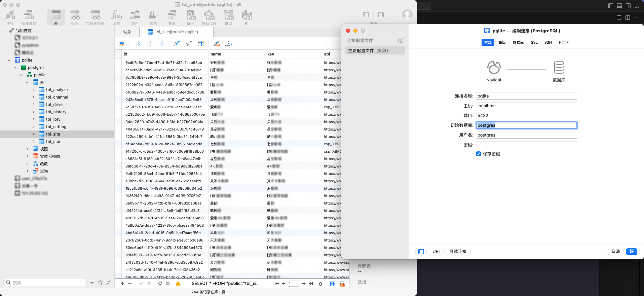Open the BI toolbar icon

(x=247, y=17)
